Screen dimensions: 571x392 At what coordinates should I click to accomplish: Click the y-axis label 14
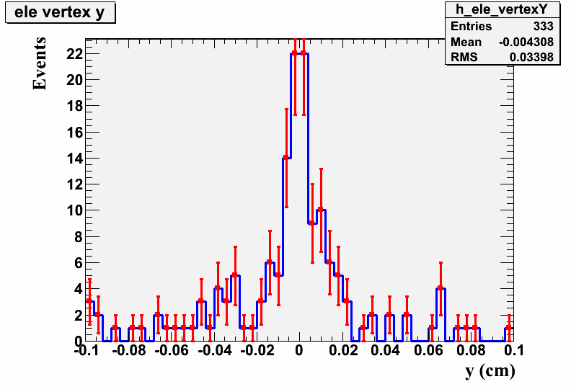(74, 159)
